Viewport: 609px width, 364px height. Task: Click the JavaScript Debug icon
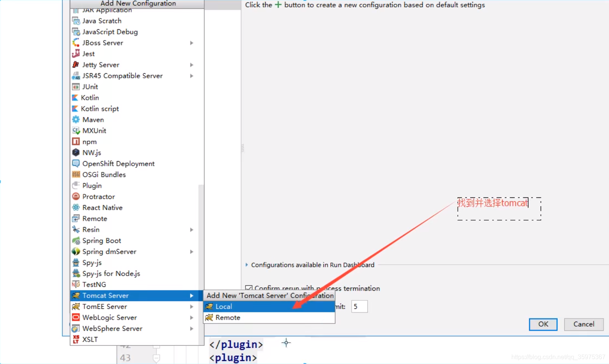click(x=76, y=32)
